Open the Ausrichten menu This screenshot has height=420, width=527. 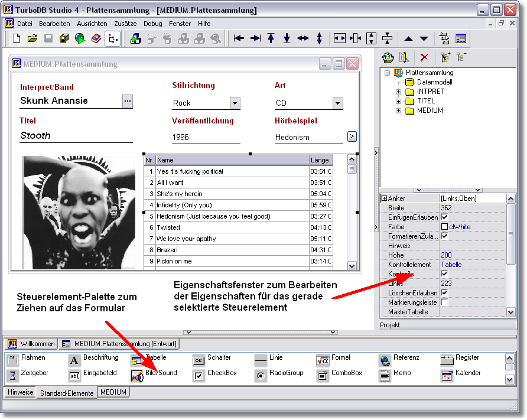tap(92, 24)
